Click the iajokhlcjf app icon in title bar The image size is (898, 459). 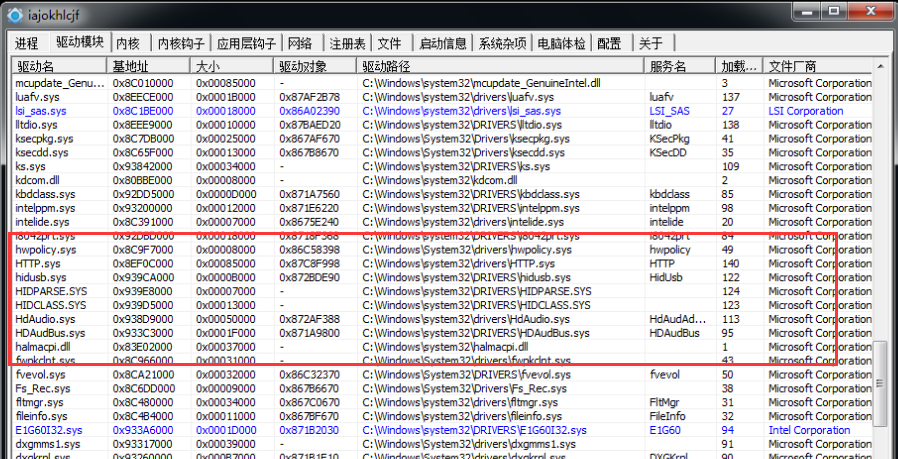click(15, 14)
